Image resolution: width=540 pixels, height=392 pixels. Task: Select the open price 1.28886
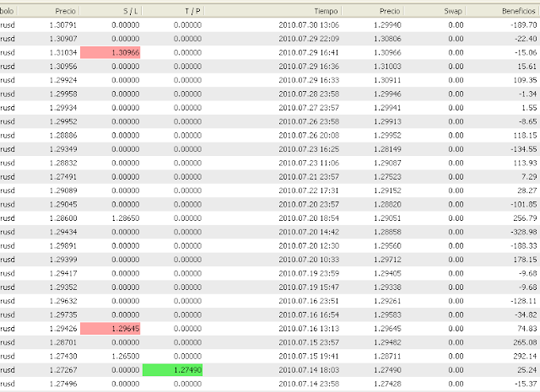tap(63, 135)
